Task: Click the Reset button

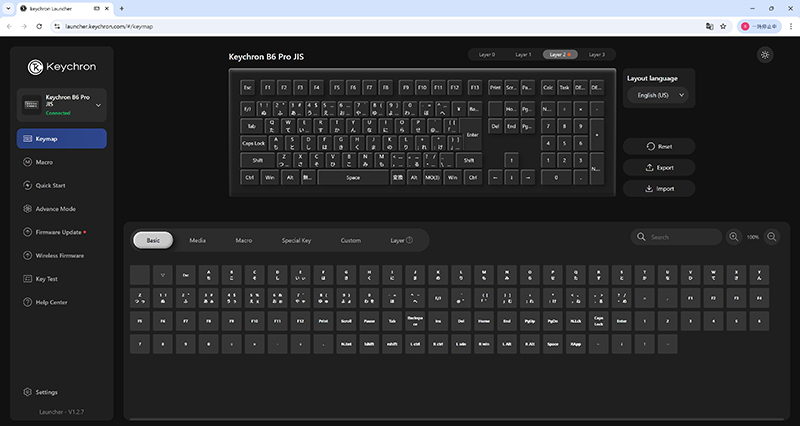Action: (x=659, y=146)
